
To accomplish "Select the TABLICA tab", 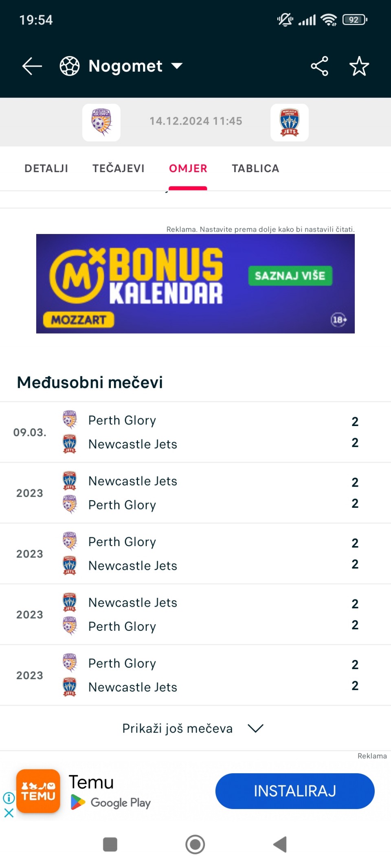I will click(x=256, y=168).
